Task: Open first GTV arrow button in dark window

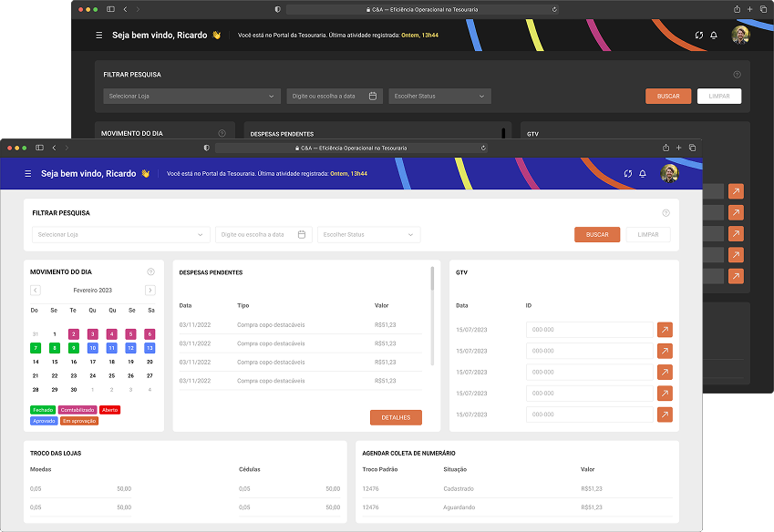Action: click(736, 191)
